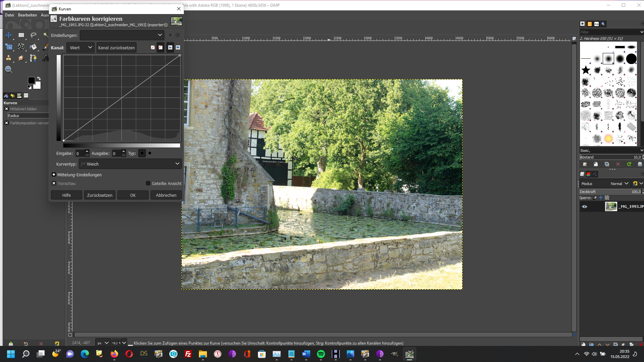Click the Eingabe input value field
Screen dimensions: 644x362
pos(80,154)
